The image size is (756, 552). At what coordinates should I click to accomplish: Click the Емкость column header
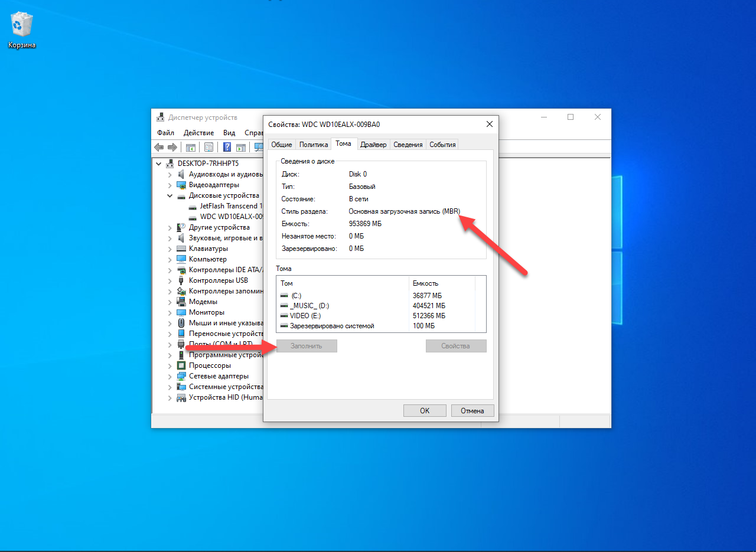(x=441, y=283)
